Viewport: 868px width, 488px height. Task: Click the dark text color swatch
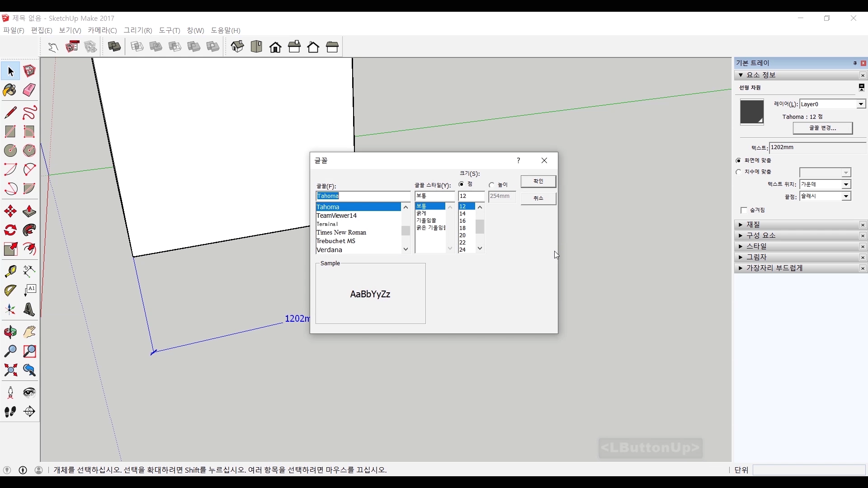tap(751, 112)
